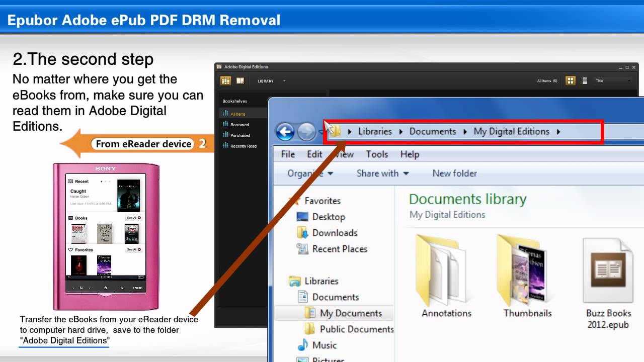
Task: Click Libraries in the address breadcrumb
Action: point(375,131)
